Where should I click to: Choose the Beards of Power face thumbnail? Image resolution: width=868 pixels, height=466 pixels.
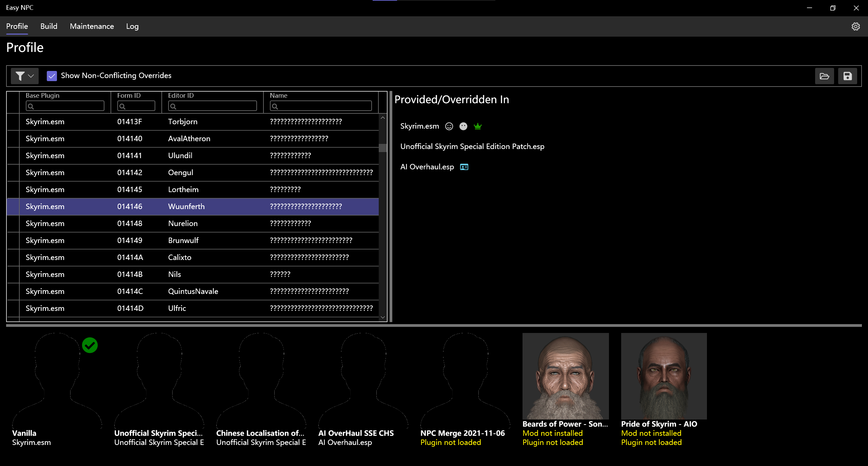coord(565,376)
